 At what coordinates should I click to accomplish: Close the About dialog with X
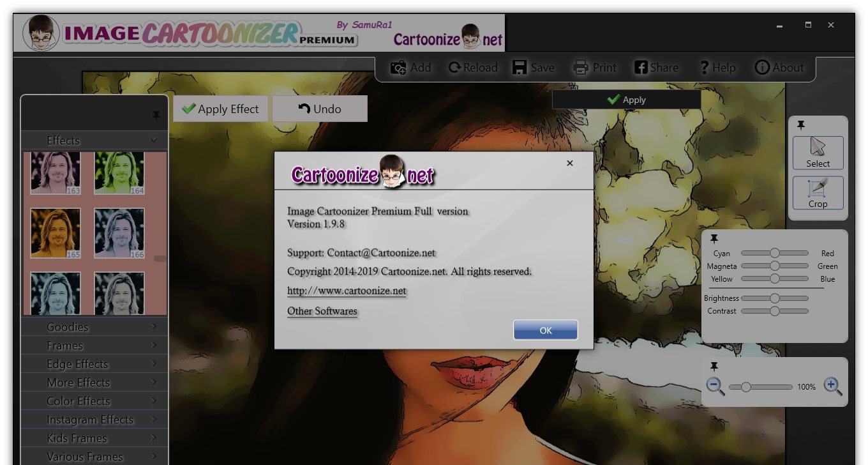point(570,164)
